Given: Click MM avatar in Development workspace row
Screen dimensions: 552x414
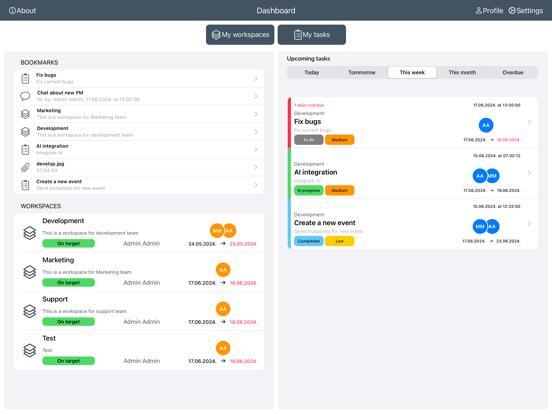Looking at the screenshot, I should (216, 231).
